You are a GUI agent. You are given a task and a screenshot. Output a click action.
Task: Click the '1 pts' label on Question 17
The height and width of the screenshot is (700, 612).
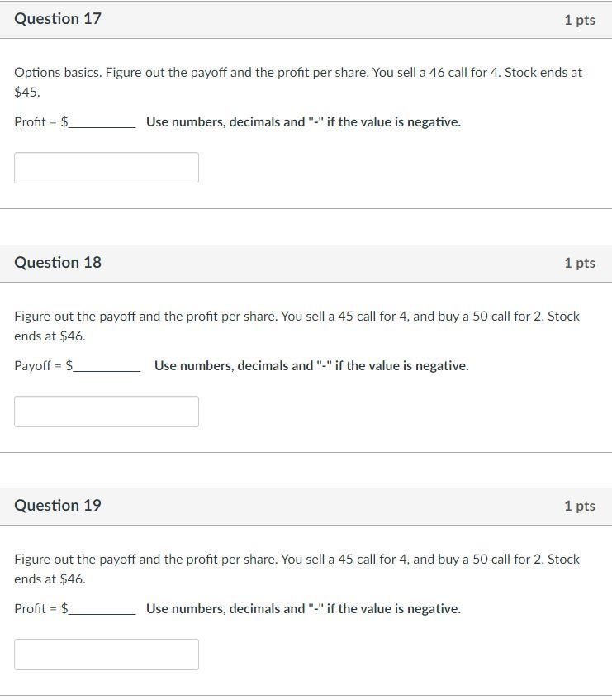click(x=582, y=19)
